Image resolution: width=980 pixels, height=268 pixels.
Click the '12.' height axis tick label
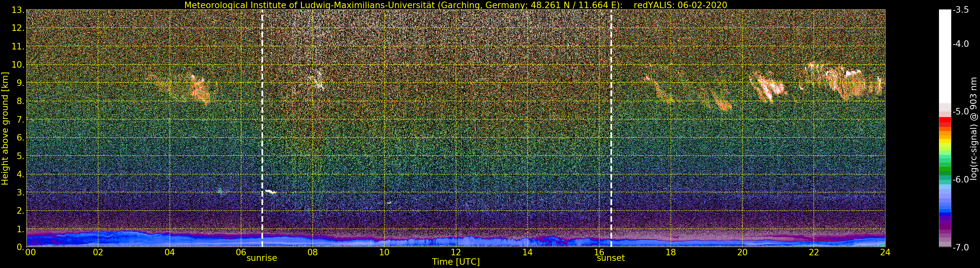[x=18, y=28]
